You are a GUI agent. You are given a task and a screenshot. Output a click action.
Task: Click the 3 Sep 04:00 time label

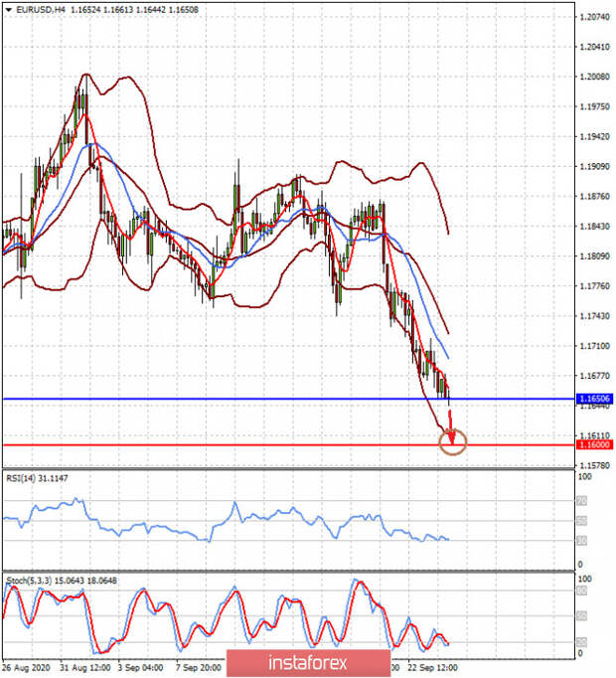pyautogui.click(x=140, y=668)
